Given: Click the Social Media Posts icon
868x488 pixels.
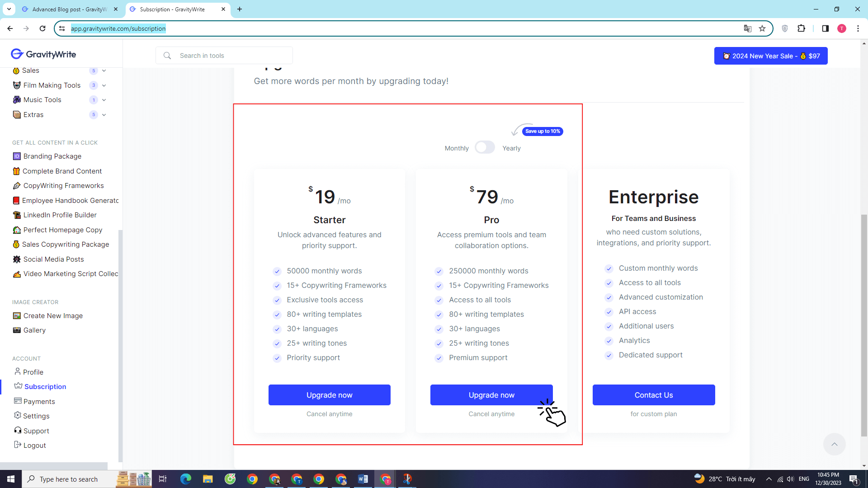Looking at the screenshot, I should click(17, 259).
